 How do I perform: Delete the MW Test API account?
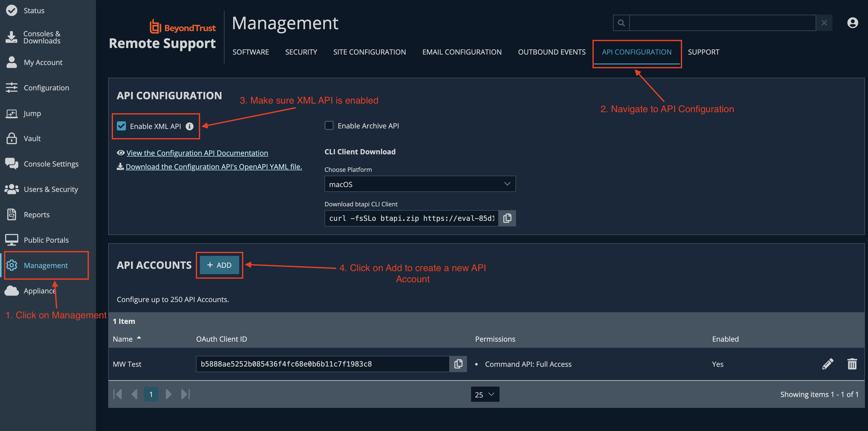pyautogui.click(x=852, y=364)
